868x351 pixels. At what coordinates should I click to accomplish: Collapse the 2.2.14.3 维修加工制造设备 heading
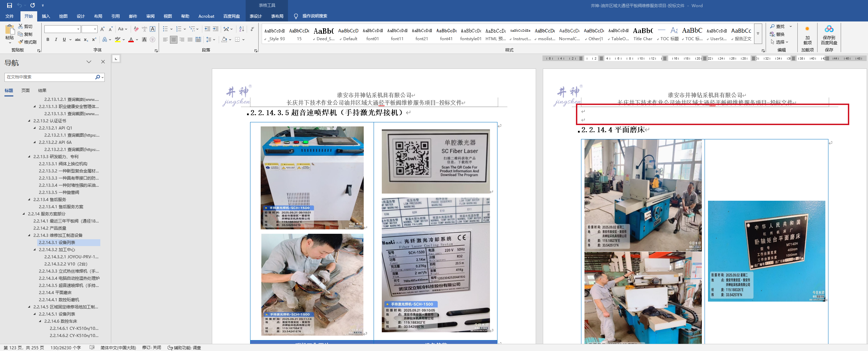coord(29,235)
